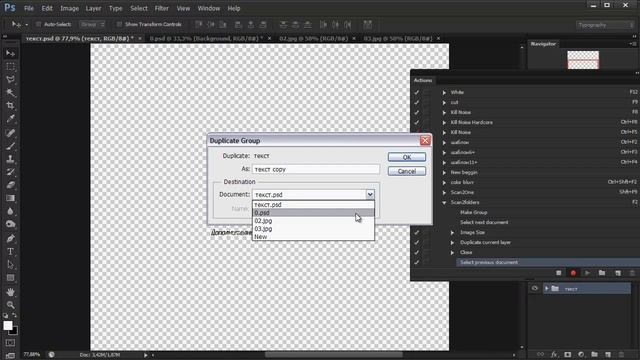Collapse the Scan2folders action
640x360 pixels.
pyautogui.click(x=444, y=202)
